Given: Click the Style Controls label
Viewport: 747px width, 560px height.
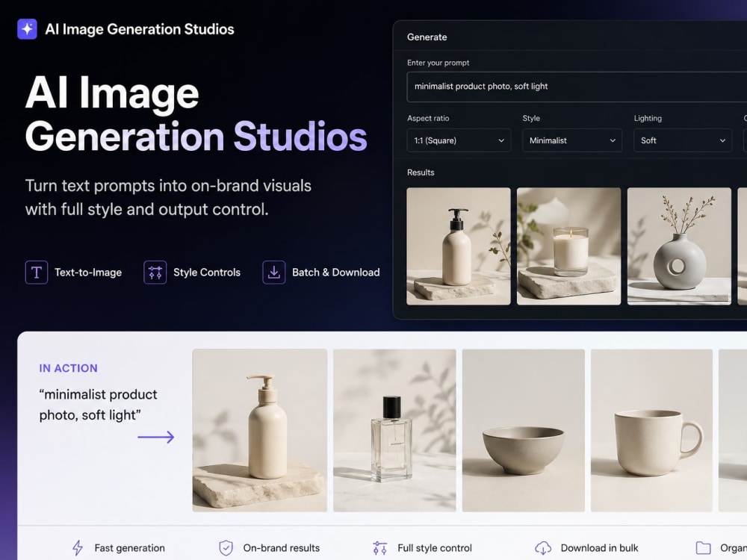Looking at the screenshot, I should 207,273.
